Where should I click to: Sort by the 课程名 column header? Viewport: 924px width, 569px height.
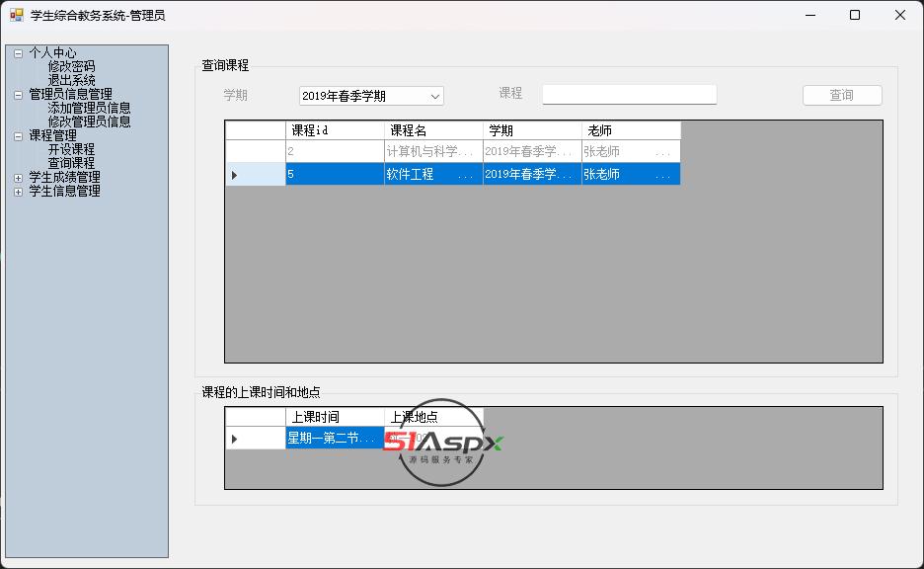coord(433,130)
